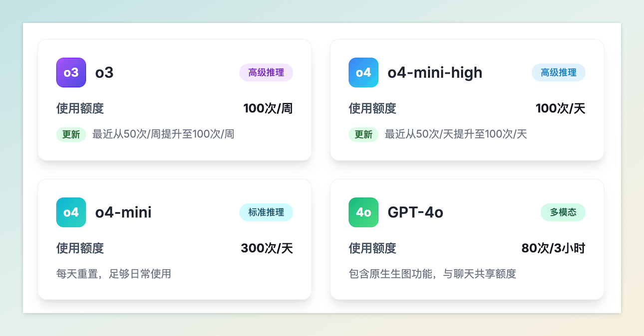Click 使用额度 label in GPT-4o card
This screenshot has width=644, height=336.
(x=372, y=248)
